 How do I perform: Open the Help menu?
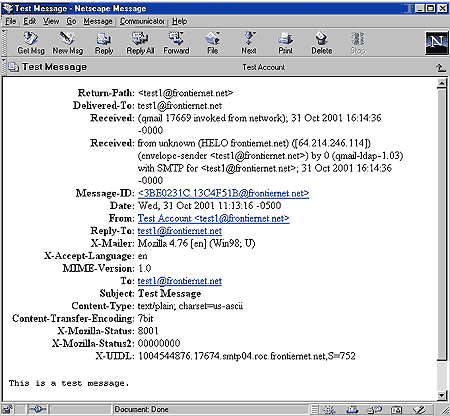click(x=180, y=21)
